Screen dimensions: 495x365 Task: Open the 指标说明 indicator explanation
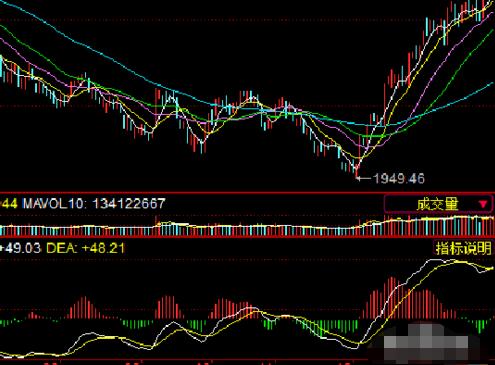click(464, 249)
